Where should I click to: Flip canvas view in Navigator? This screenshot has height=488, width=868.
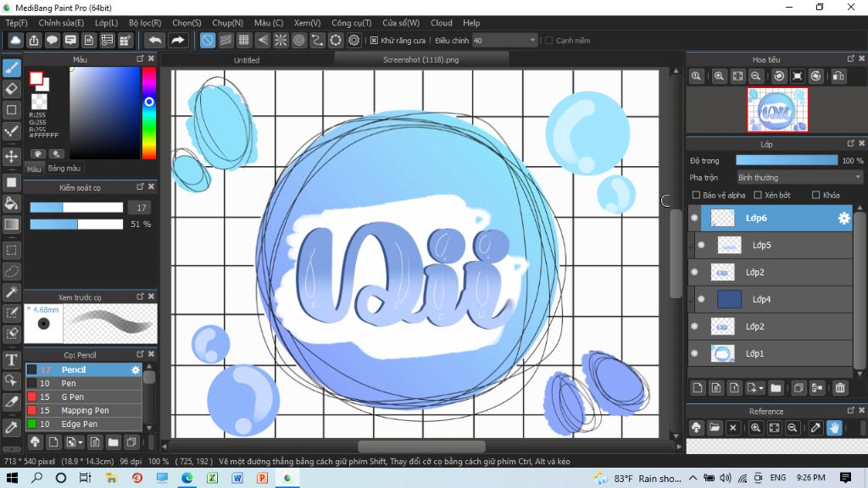pyautogui.click(x=838, y=76)
